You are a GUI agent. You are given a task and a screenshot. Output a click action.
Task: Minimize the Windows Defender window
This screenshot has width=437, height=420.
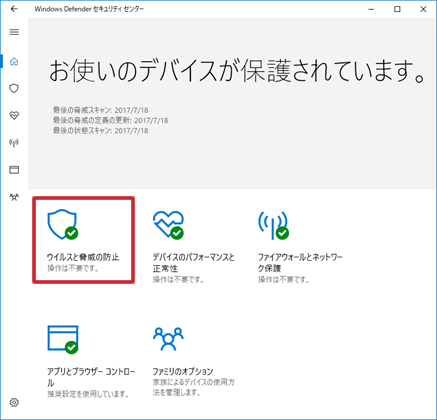(371, 9)
